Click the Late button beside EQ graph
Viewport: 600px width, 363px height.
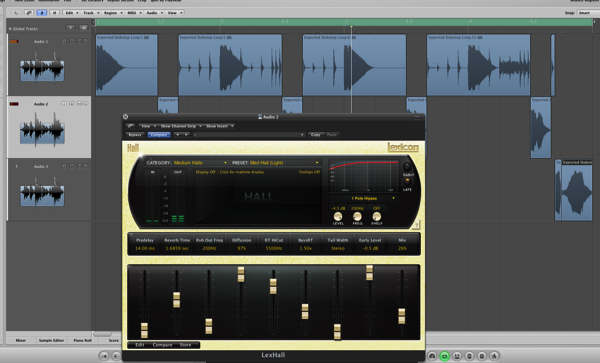pyautogui.click(x=407, y=181)
